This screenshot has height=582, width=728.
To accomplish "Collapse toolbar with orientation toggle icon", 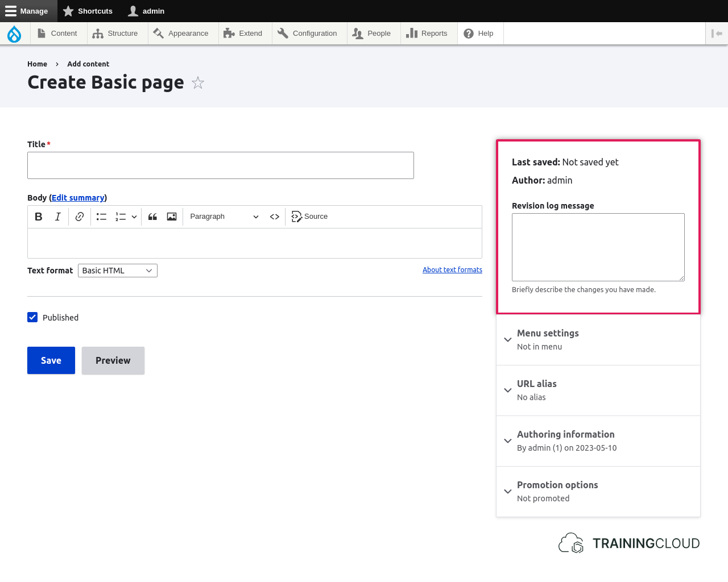I will coord(717,34).
